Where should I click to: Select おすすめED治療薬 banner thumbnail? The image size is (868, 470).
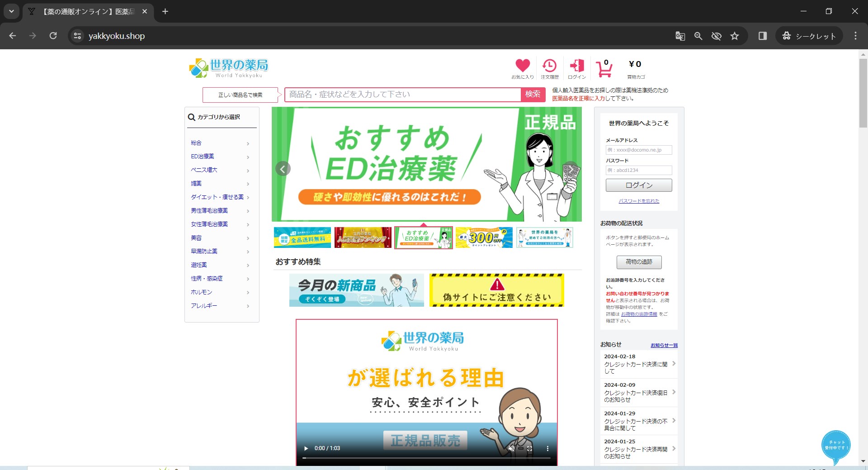coord(424,237)
